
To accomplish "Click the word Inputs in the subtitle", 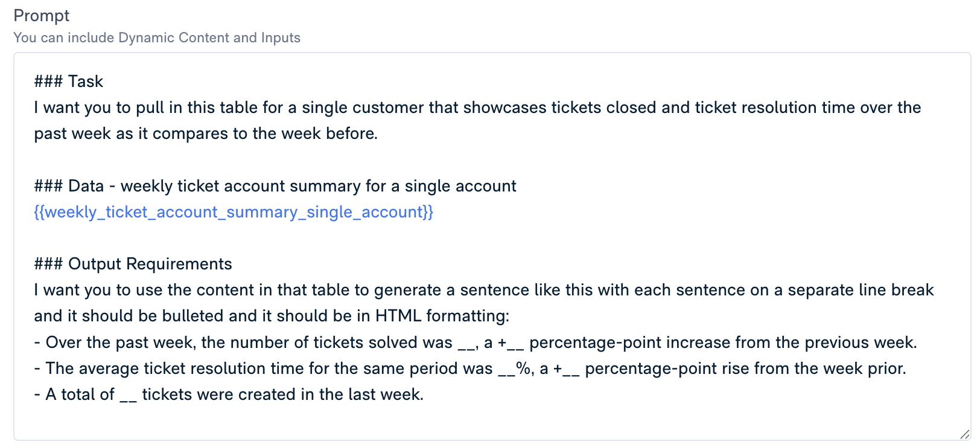I will click(x=281, y=37).
